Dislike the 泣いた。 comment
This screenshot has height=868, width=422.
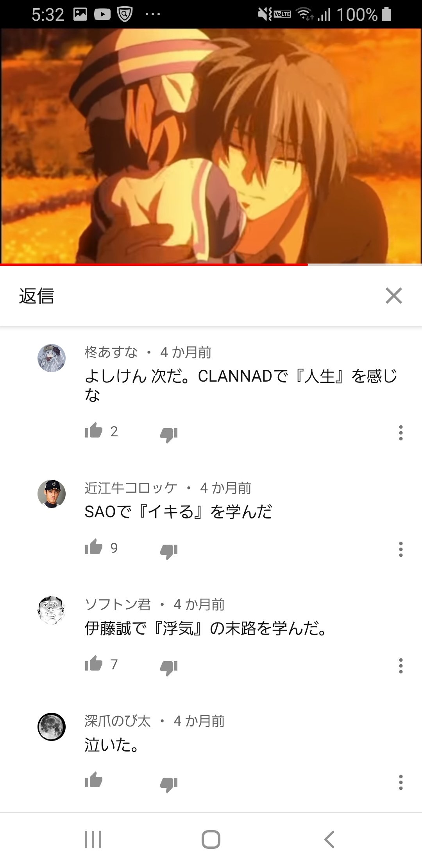click(x=169, y=784)
